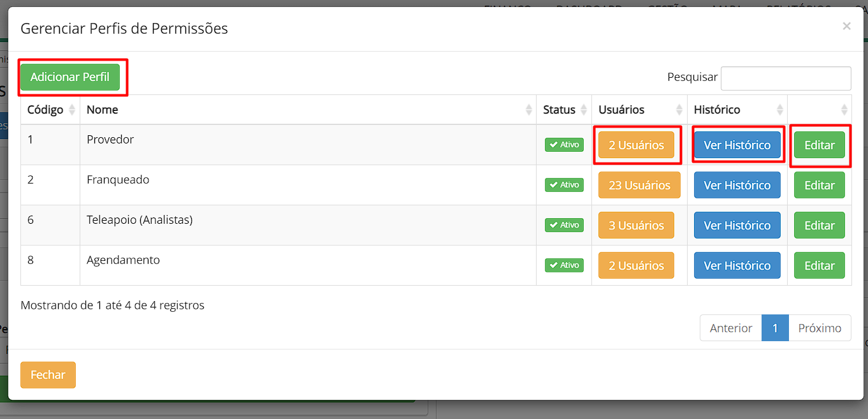Click Ativo status badge for Provedor

[x=564, y=145]
